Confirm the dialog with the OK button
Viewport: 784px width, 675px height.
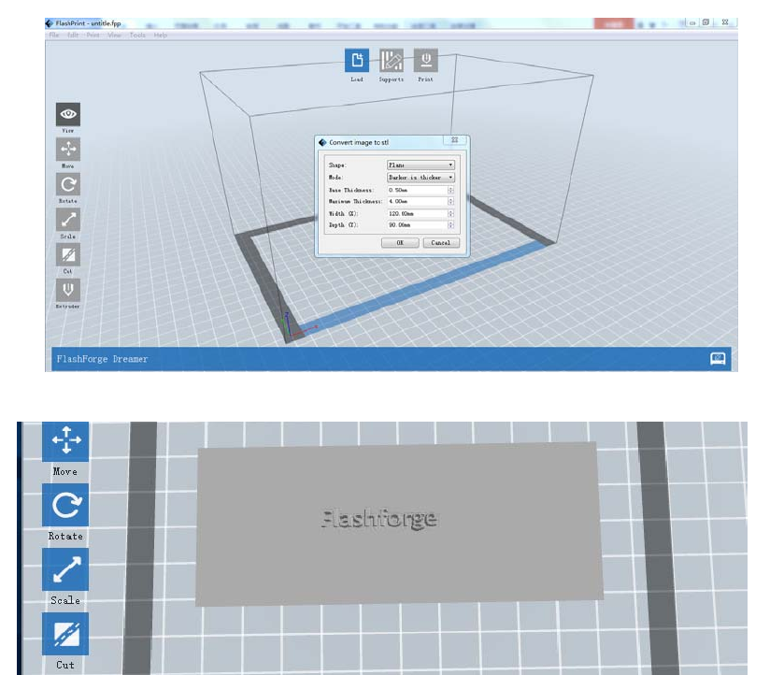[400, 243]
